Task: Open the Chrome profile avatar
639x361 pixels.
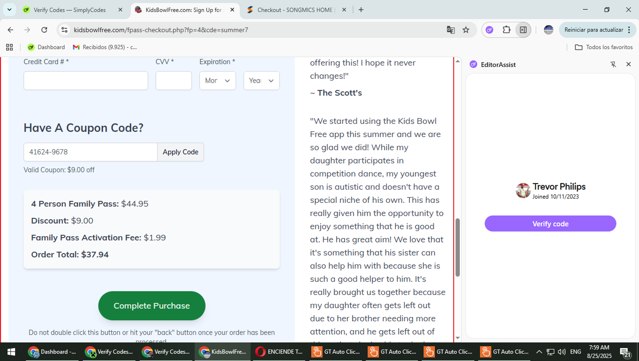Action: (549, 30)
